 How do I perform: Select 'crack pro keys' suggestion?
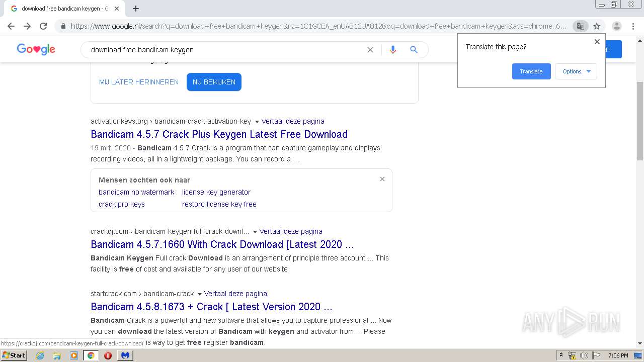pyautogui.click(x=122, y=204)
